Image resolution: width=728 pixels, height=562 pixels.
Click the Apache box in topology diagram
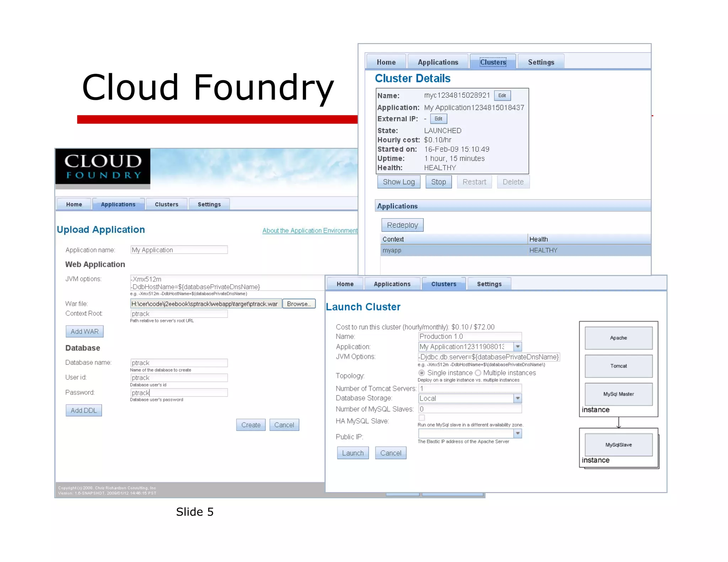[x=619, y=338]
